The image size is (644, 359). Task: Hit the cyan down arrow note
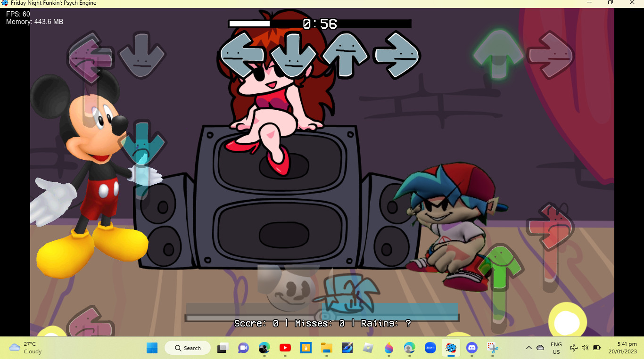[142, 143]
